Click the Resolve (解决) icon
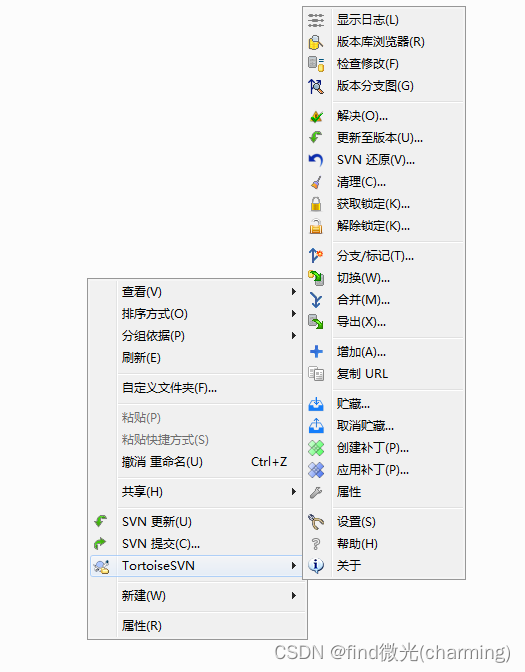Image resolution: width=525 pixels, height=672 pixels. click(x=316, y=116)
